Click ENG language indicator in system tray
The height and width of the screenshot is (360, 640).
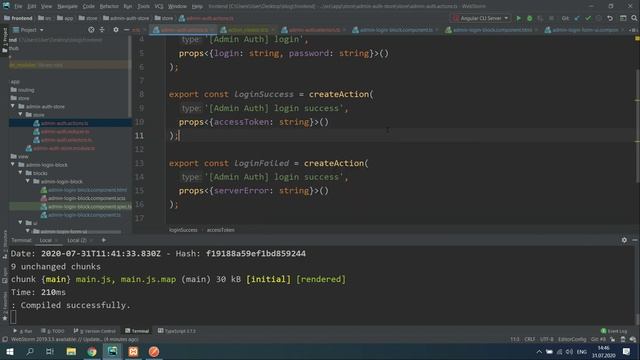point(582,352)
